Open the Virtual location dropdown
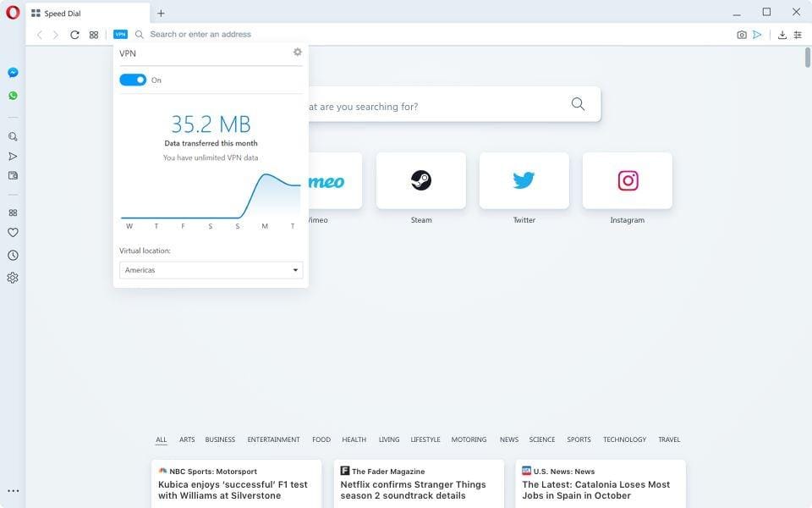This screenshot has width=812, height=508. point(210,269)
